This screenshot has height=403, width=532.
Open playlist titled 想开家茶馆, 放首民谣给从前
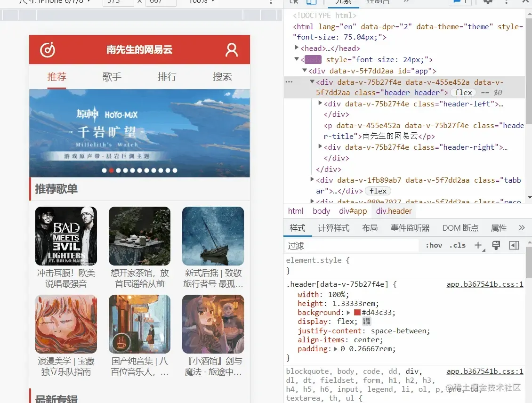pos(139,278)
